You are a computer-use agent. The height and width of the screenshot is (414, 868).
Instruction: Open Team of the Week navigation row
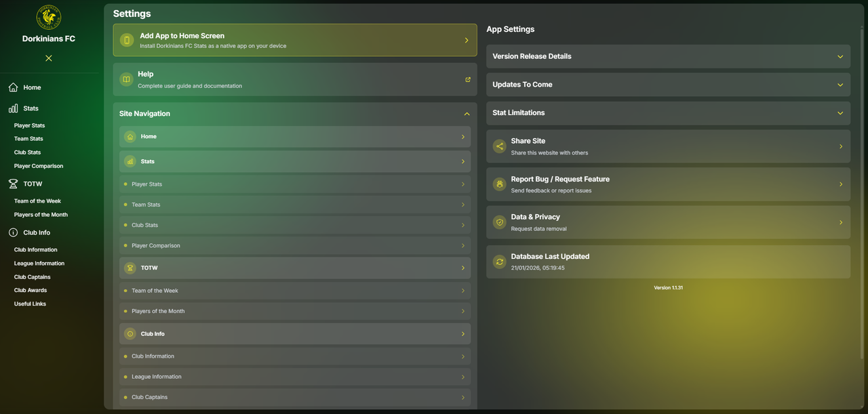[x=295, y=291]
